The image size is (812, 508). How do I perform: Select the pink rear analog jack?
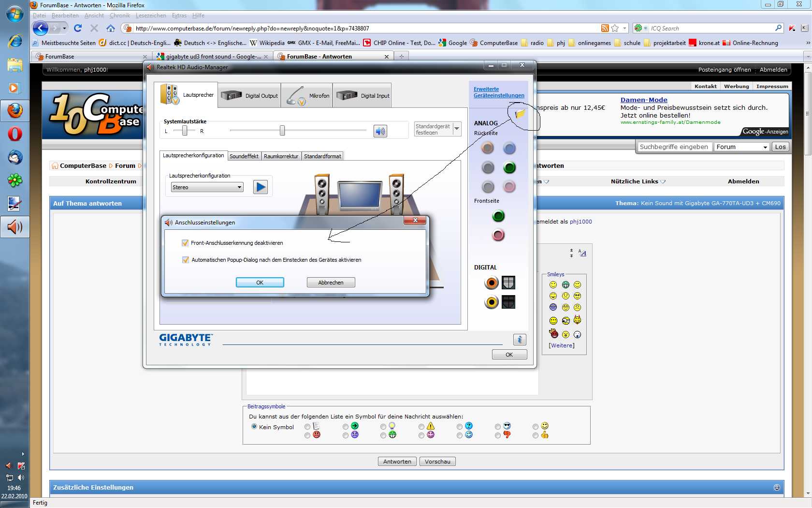[509, 186]
